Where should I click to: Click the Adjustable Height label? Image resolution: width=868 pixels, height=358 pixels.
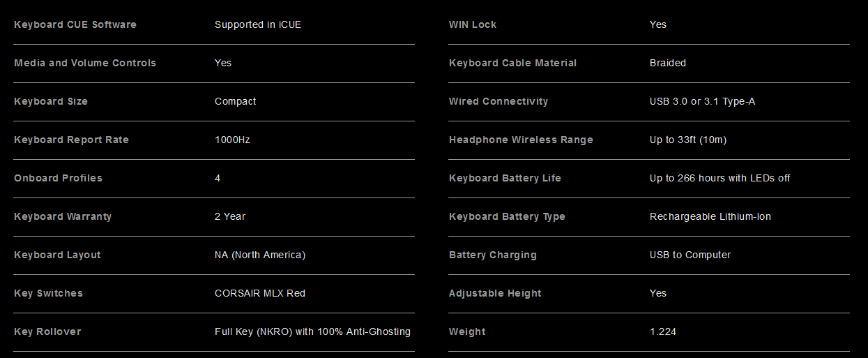[495, 293]
